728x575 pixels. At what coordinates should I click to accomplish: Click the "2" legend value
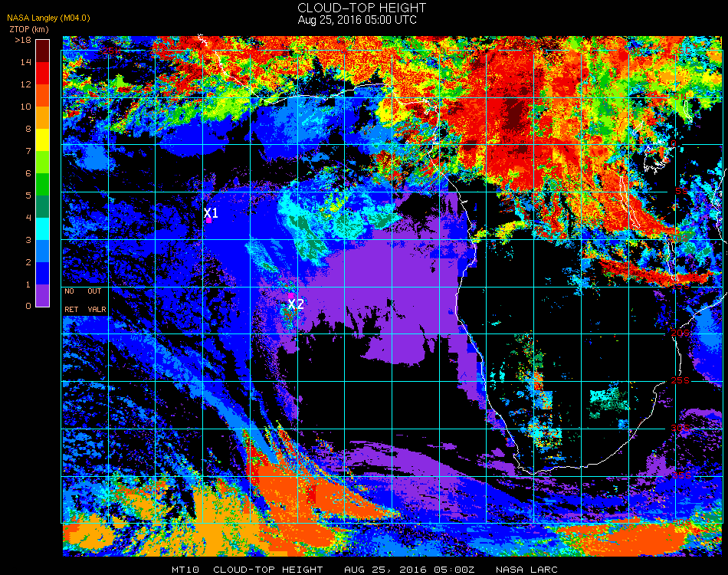(x=28, y=262)
